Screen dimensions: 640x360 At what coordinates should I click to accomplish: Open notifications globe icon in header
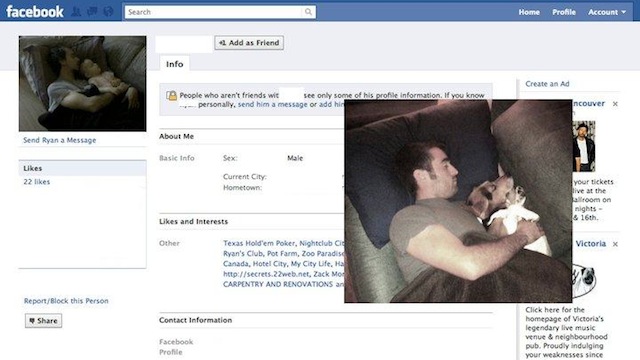point(109,11)
